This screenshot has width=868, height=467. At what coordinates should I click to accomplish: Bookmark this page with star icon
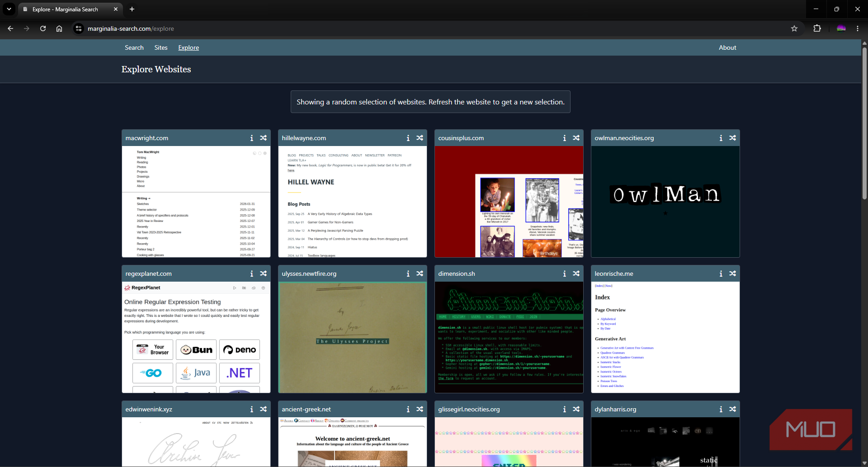point(794,28)
